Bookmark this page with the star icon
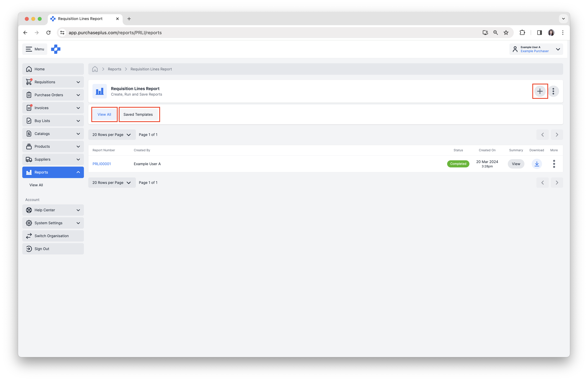 coord(506,33)
